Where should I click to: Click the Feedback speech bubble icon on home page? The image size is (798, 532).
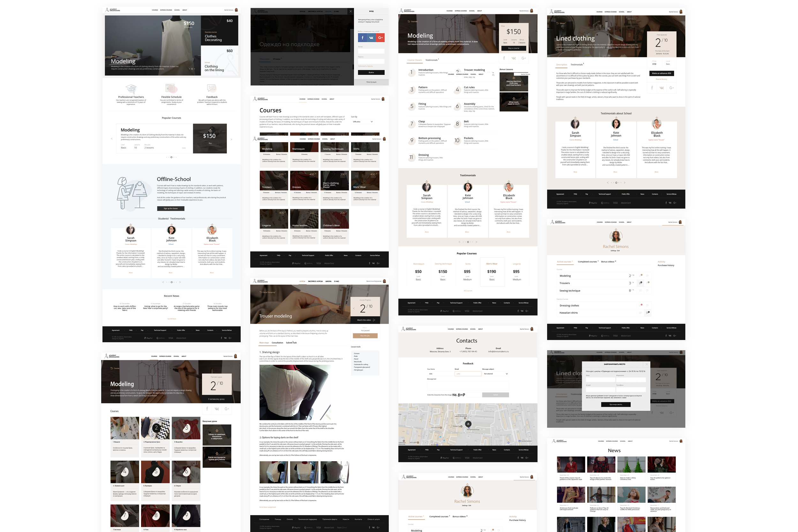pyautogui.click(x=212, y=88)
